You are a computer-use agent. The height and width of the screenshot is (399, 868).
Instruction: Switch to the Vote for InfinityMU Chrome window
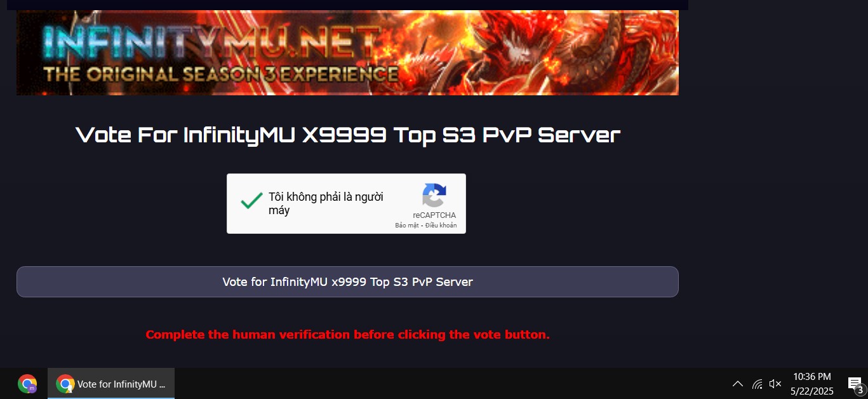pyautogui.click(x=111, y=384)
